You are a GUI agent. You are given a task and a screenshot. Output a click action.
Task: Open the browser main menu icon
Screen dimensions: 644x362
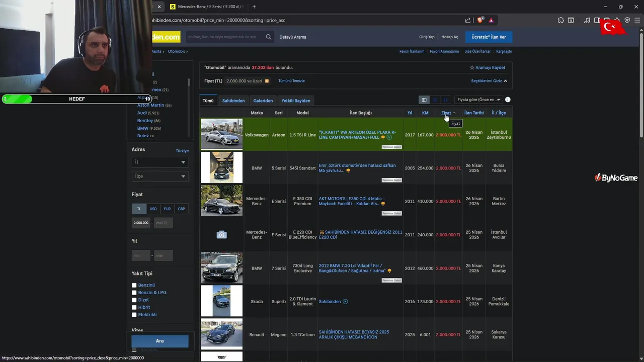coord(637,20)
